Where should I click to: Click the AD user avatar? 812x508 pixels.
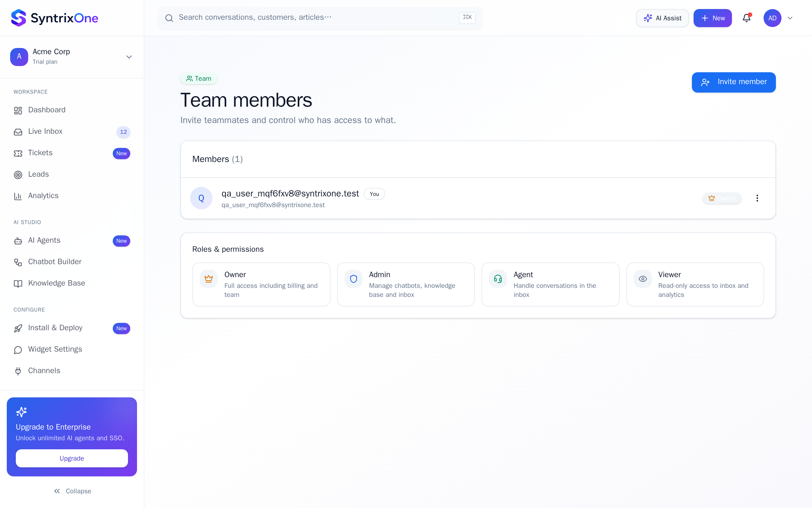click(x=773, y=18)
